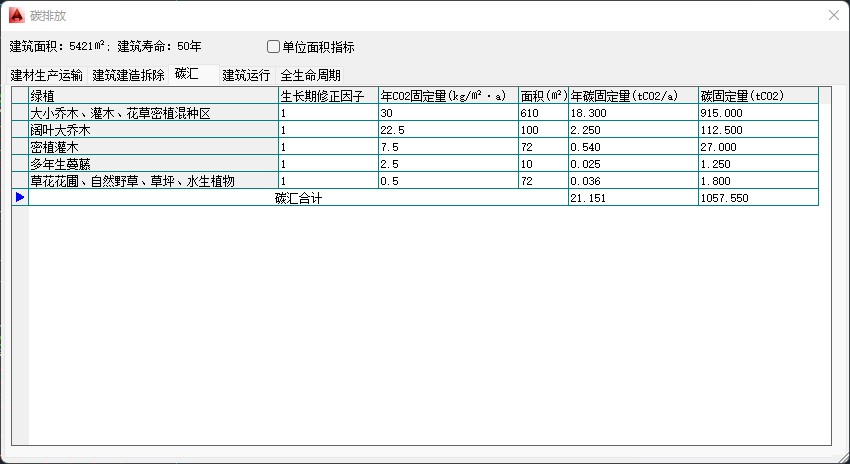Select the 多年生蔓藤 row cell
This screenshot has width=850, height=464.
pyautogui.click(x=153, y=164)
